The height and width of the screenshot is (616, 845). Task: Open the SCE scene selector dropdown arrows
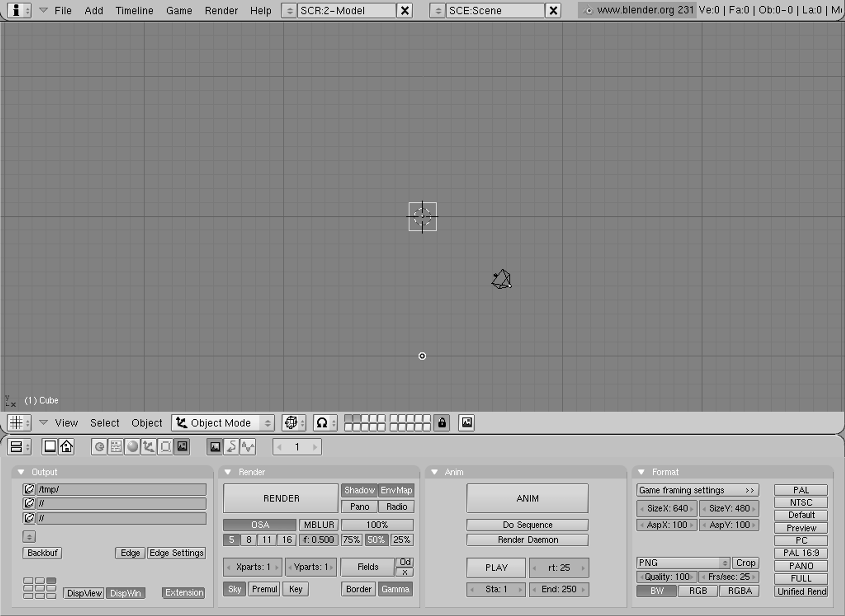tap(438, 11)
